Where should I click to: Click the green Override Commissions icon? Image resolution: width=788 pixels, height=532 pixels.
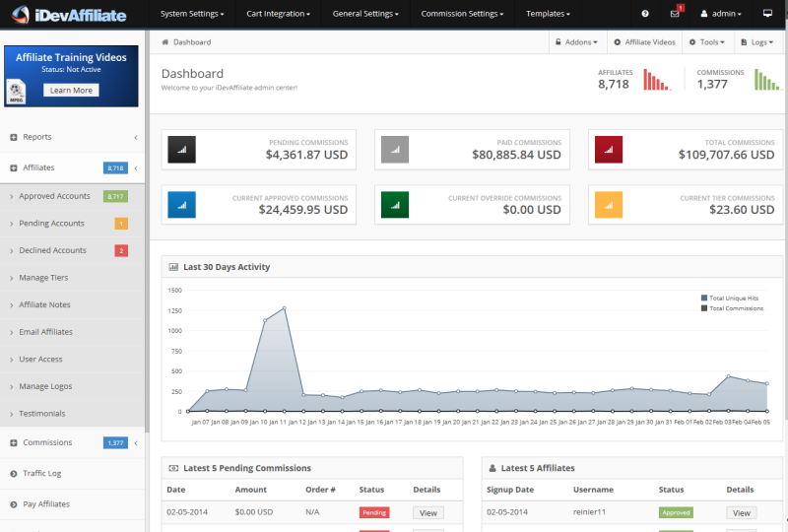[395, 205]
